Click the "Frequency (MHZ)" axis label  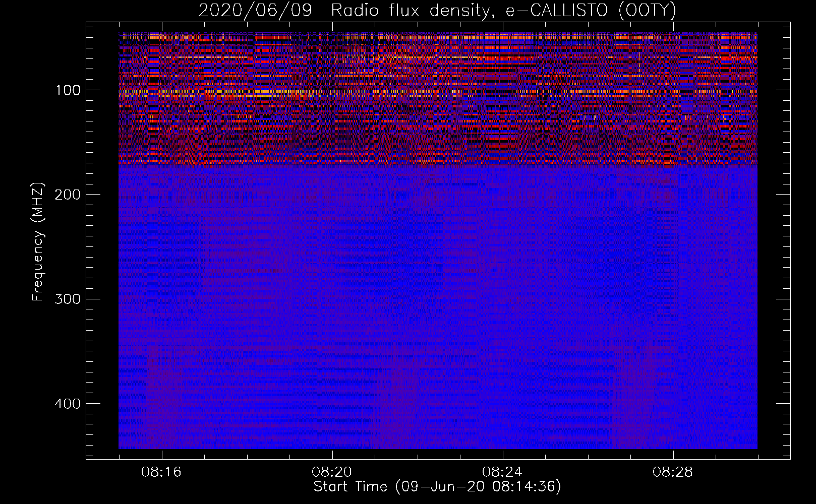click(38, 241)
